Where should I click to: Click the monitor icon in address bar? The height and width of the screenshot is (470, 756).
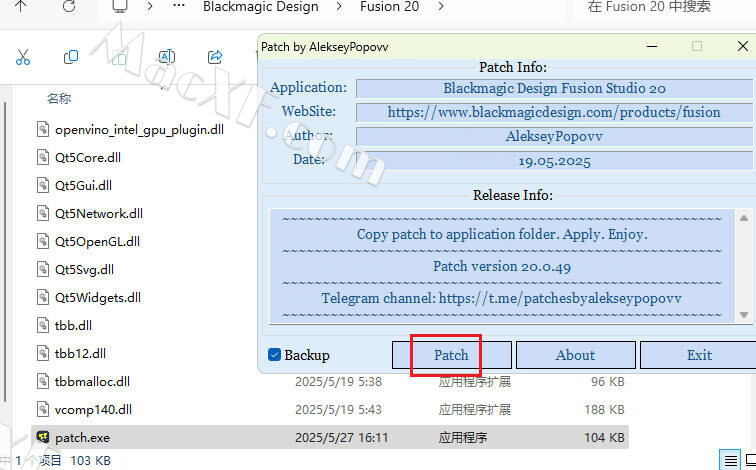pos(120,6)
